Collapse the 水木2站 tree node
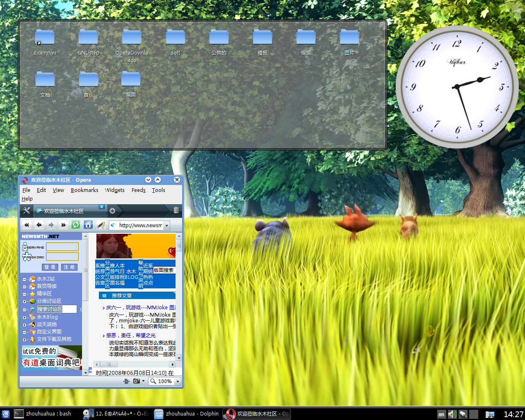 (24, 279)
